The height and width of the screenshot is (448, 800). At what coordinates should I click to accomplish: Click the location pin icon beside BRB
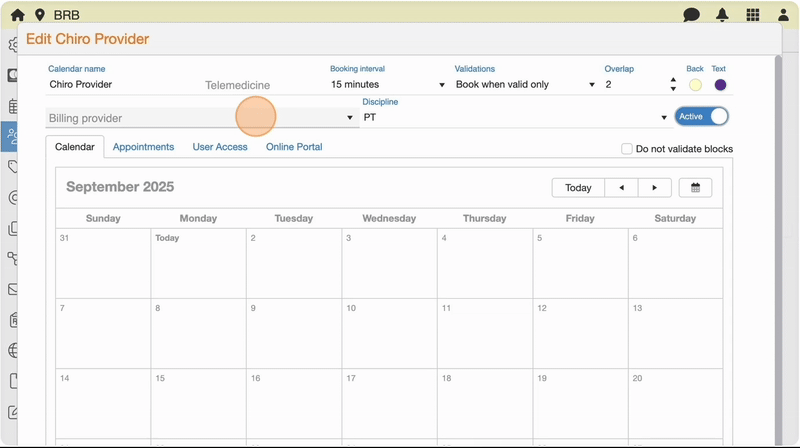click(x=40, y=15)
